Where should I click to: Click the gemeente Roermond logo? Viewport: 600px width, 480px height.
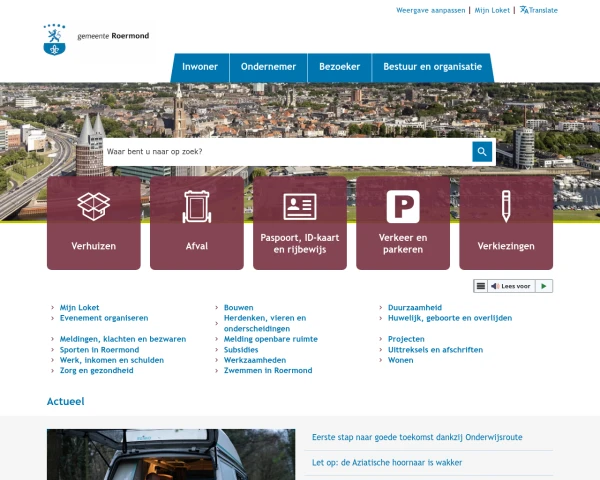pyautogui.click(x=97, y=39)
